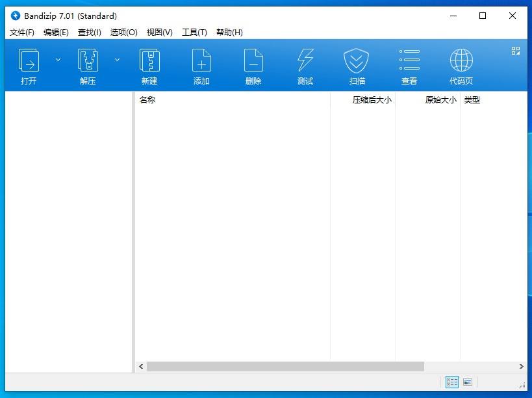Click the Bandizip app logo in title bar

click(16, 16)
